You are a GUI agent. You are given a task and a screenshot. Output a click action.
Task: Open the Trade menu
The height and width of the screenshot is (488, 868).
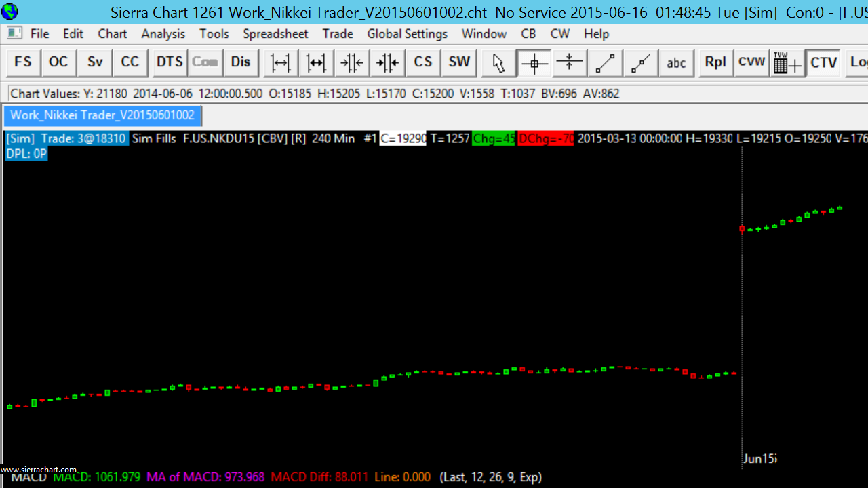(x=338, y=34)
